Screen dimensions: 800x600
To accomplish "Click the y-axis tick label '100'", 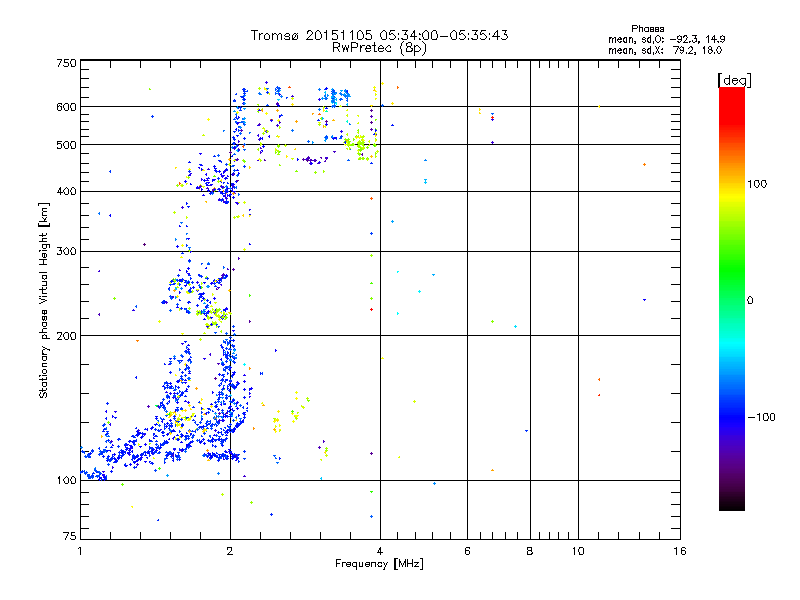I will (x=66, y=481).
